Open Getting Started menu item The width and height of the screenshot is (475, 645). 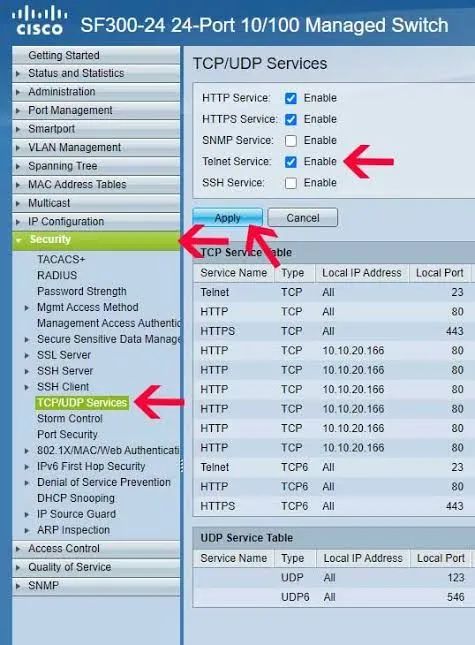[96, 55]
